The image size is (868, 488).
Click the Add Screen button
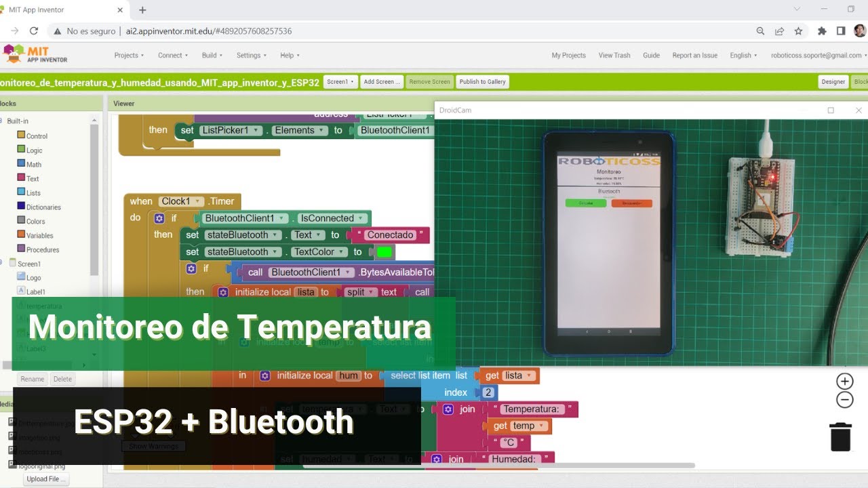(382, 81)
